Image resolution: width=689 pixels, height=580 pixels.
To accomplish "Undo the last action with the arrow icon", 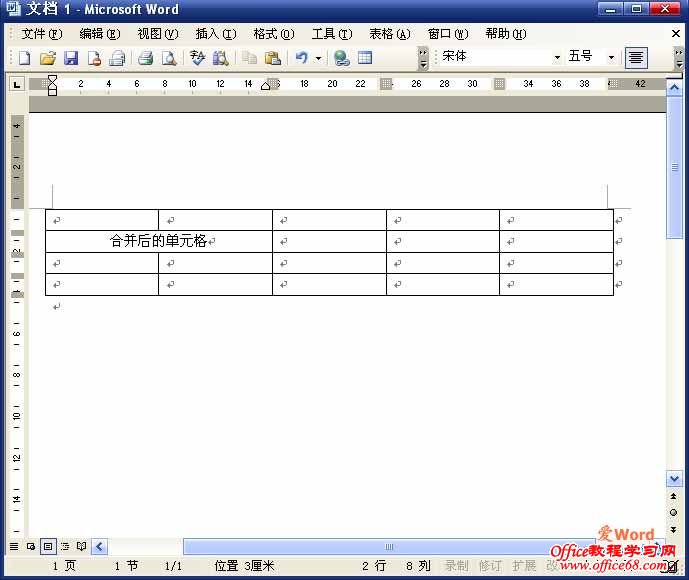I will click(301, 58).
